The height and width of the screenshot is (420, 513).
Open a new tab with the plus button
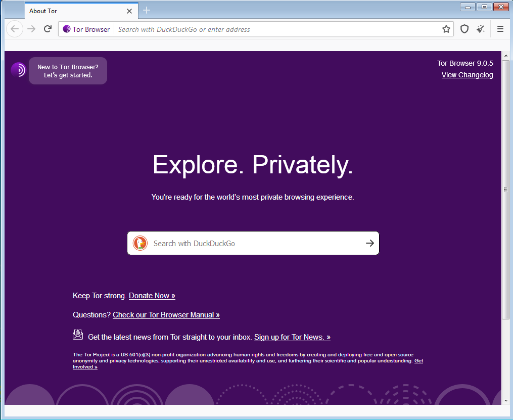[x=147, y=11]
